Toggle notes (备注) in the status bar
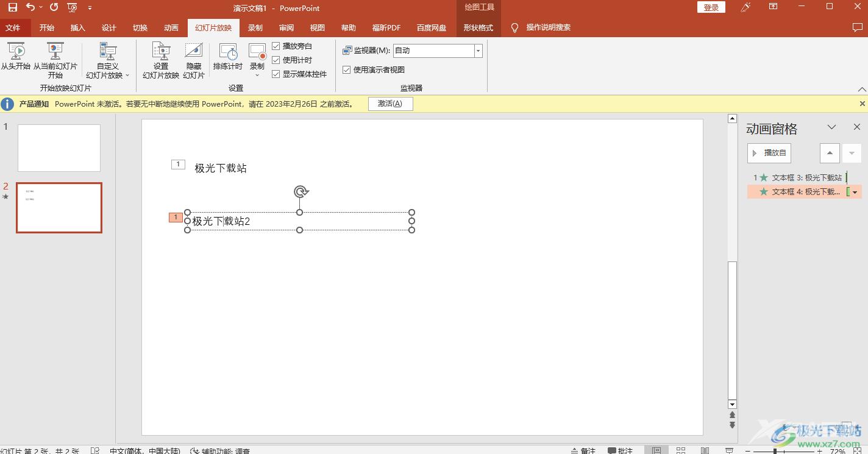The image size is (868, 454). click(x=583, y=451)
